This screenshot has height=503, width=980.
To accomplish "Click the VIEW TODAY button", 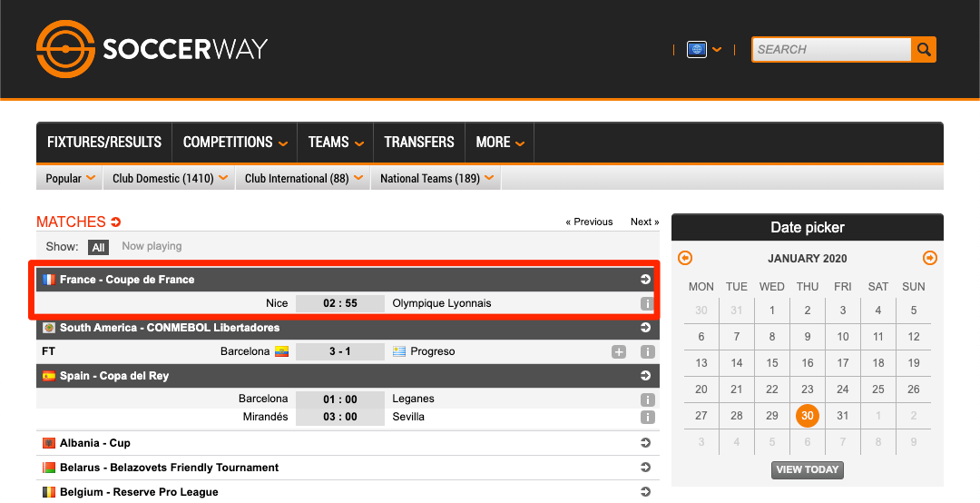I will pos(808,469).
